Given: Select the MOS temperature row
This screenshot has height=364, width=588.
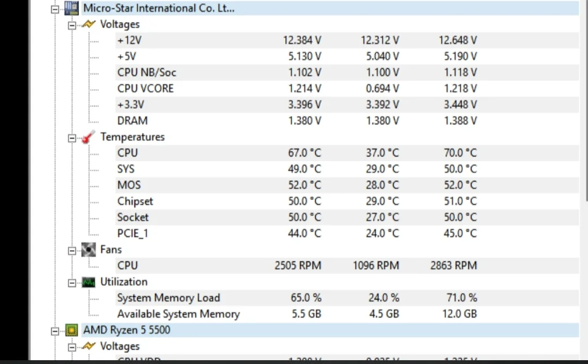Looking at the screenshot, I should click(347, 185).
